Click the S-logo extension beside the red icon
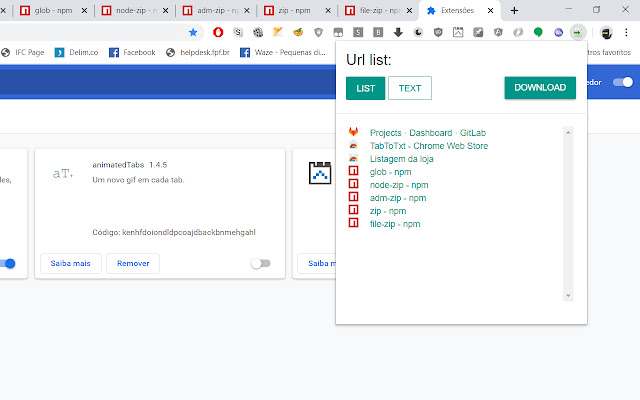Viewport: 640px width, 400px height. coord(238,32)
